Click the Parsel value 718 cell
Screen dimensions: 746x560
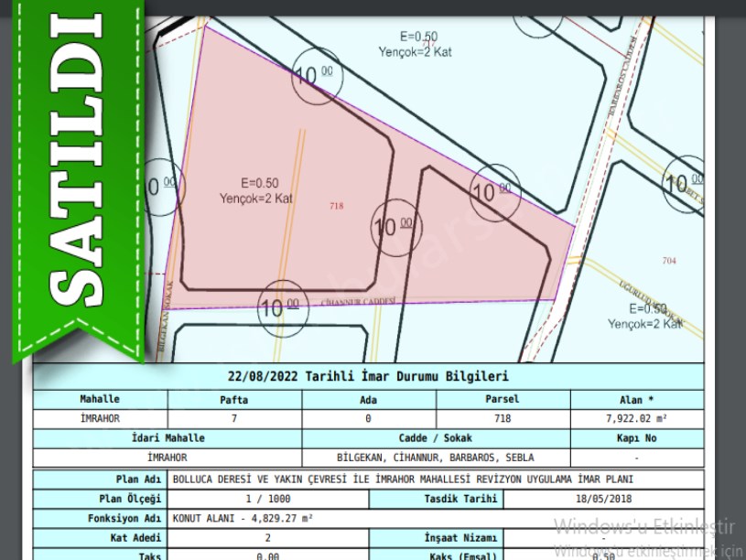(503, 419)
